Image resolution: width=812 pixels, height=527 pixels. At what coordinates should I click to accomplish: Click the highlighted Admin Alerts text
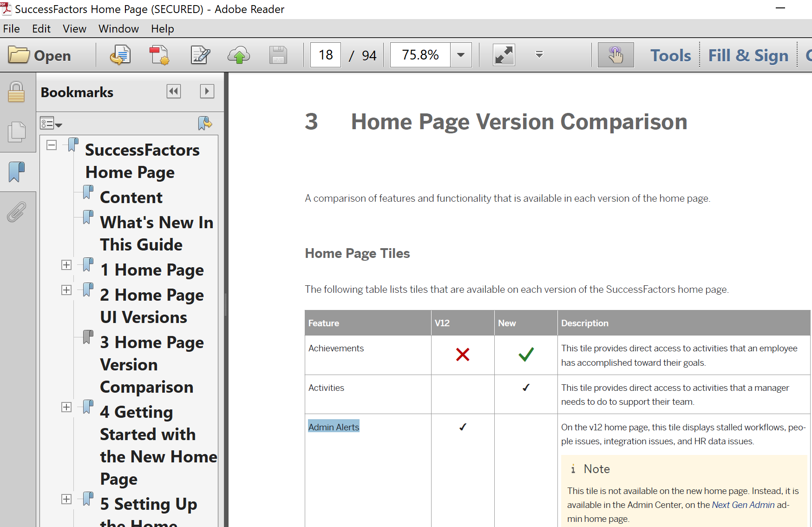pos(334,427)
